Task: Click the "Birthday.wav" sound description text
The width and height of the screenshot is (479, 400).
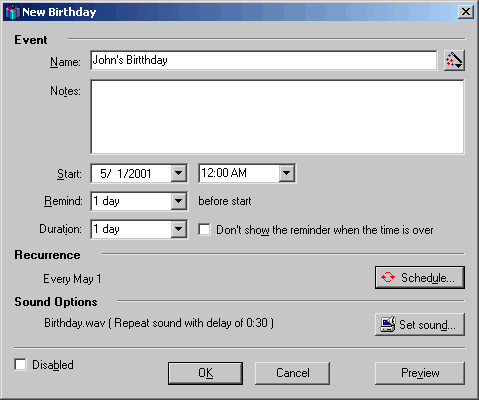Action: coord(159,323)
